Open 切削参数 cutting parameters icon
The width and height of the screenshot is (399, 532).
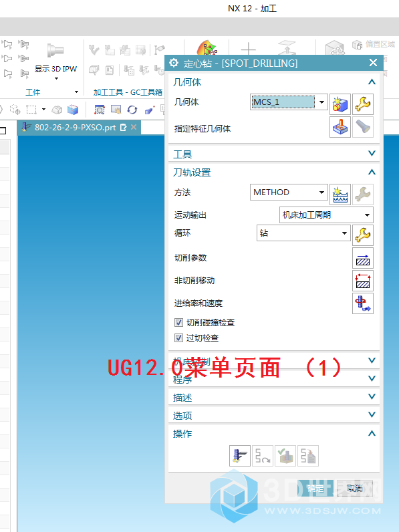click(363, 258)
